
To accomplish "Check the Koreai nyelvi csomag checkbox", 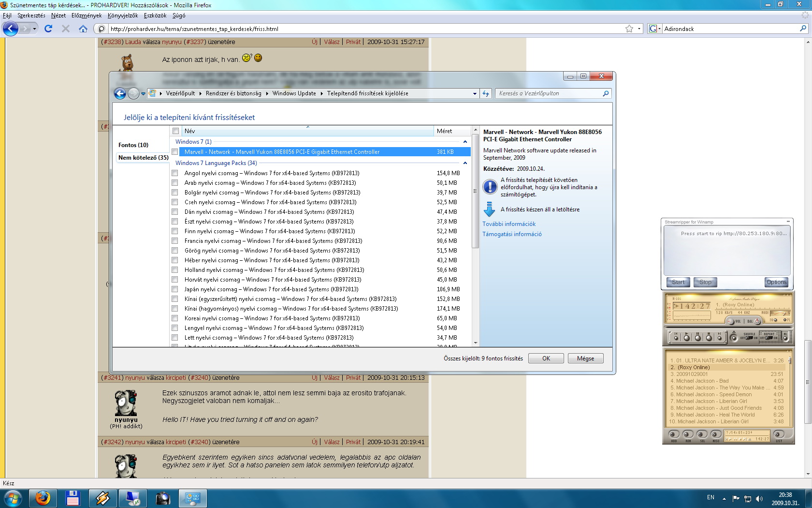I will pyautogui.click(x=175, y=318).
